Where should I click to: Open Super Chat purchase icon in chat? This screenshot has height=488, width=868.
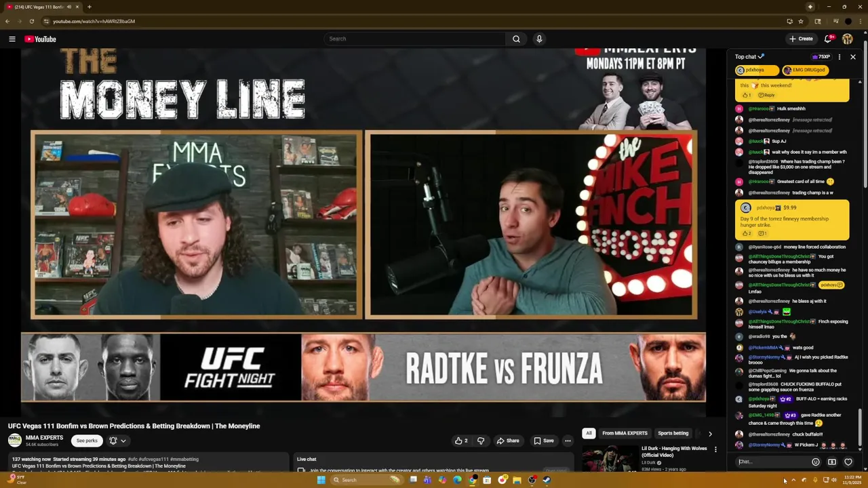pos(832,462)
